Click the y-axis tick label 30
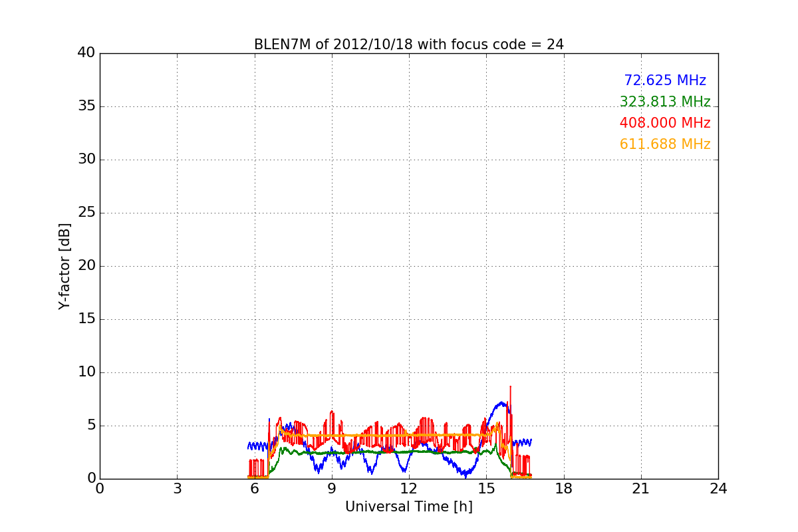The image size is (798, 532). (86, 160)
